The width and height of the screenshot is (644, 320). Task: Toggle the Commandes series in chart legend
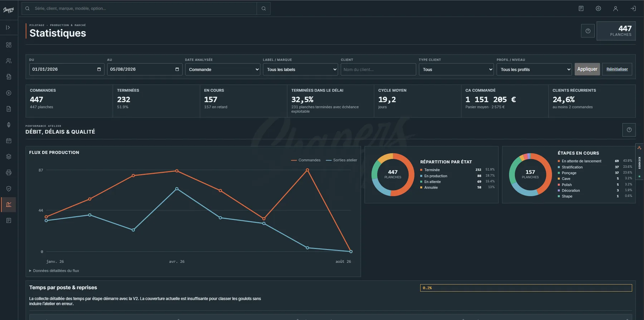pyautogui.click(x=306, y=160)
